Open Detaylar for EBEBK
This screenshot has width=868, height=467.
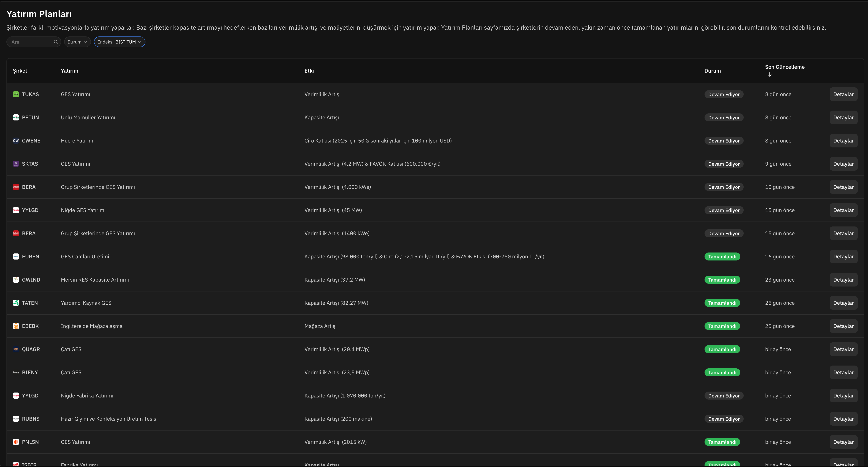(843, 326)
